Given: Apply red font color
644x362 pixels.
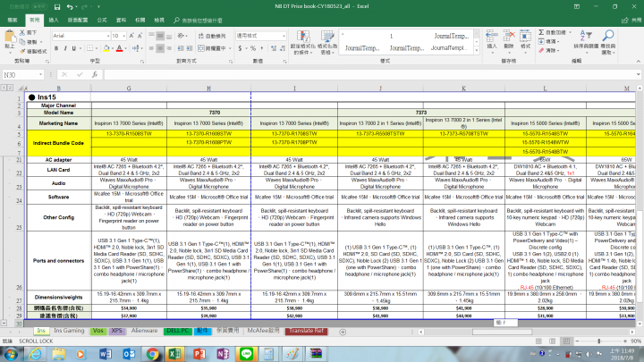Looking at the screenshot, I should pyautogui.click(x=119, y=48).
